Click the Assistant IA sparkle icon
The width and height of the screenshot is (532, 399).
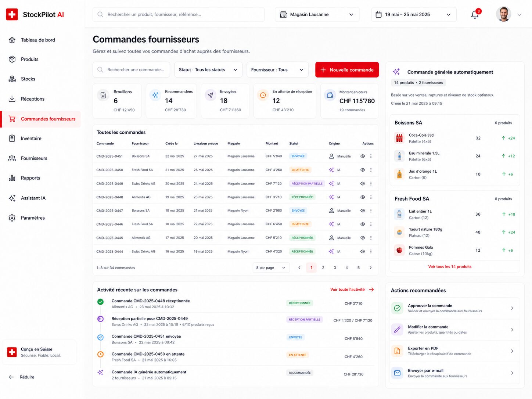(12, 198)
